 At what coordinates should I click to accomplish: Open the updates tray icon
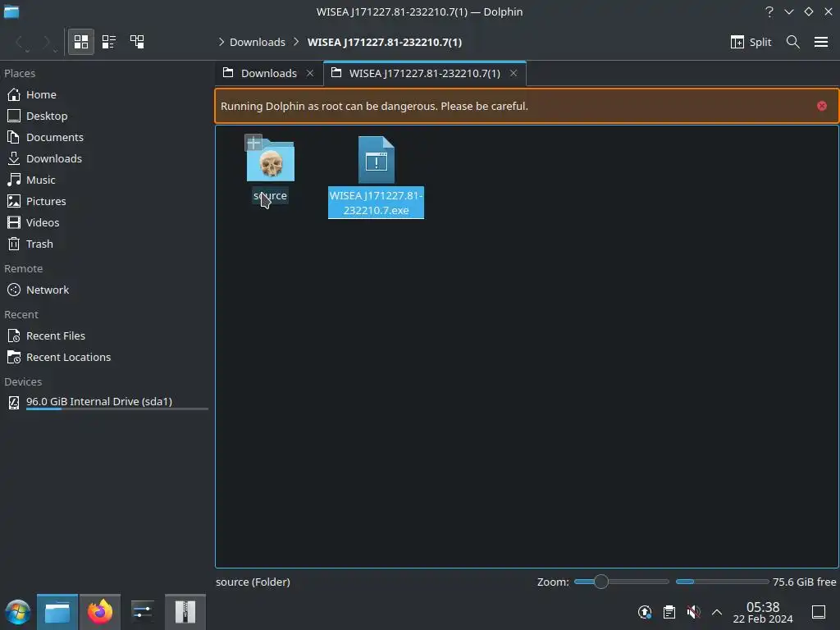pyautogui.click(x=645, y=612)
